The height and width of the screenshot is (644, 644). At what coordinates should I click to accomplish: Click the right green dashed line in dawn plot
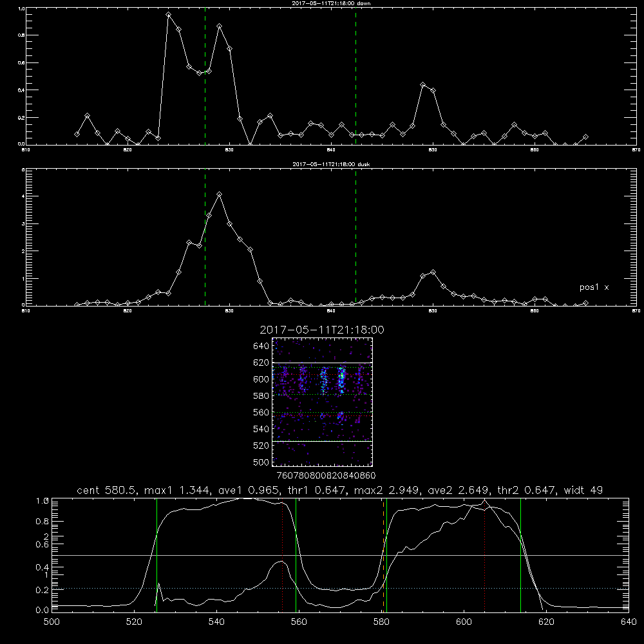pos(355,77)
